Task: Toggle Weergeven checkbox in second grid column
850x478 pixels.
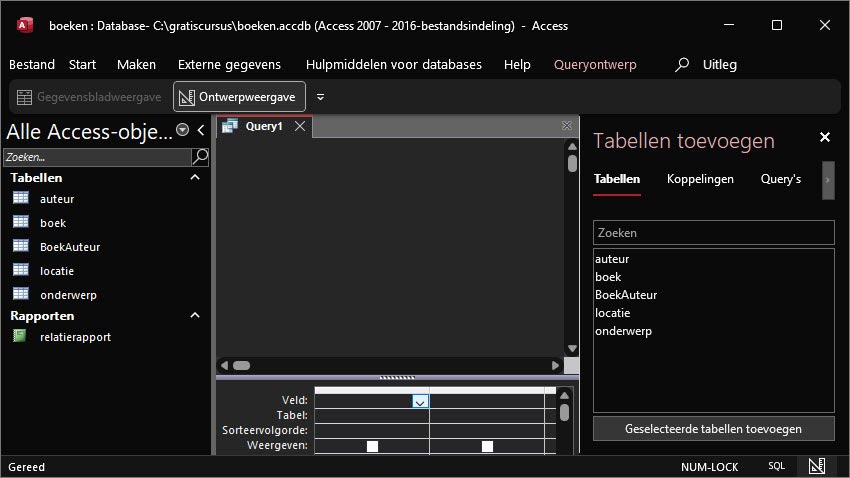Action: point(487,446)
